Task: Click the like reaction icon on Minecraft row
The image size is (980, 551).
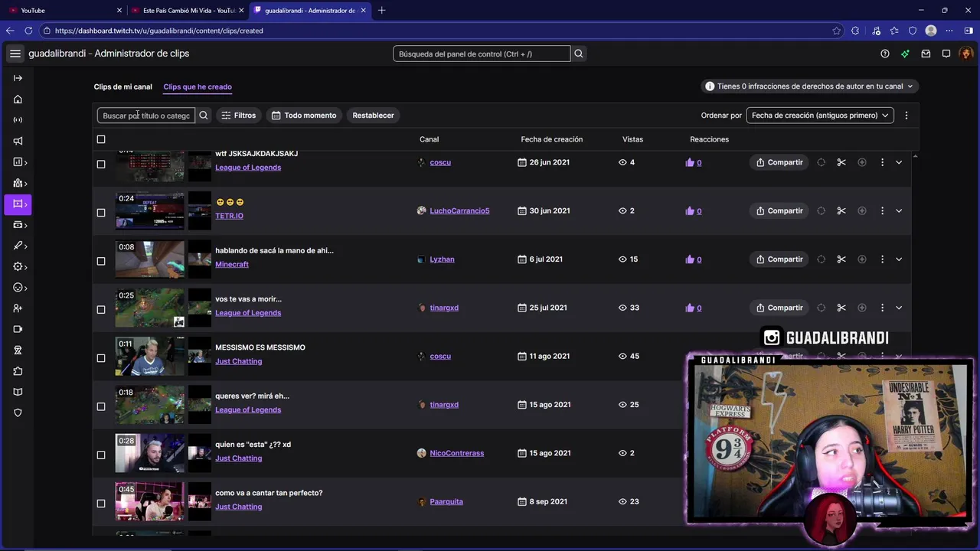Action: [690, 259]
